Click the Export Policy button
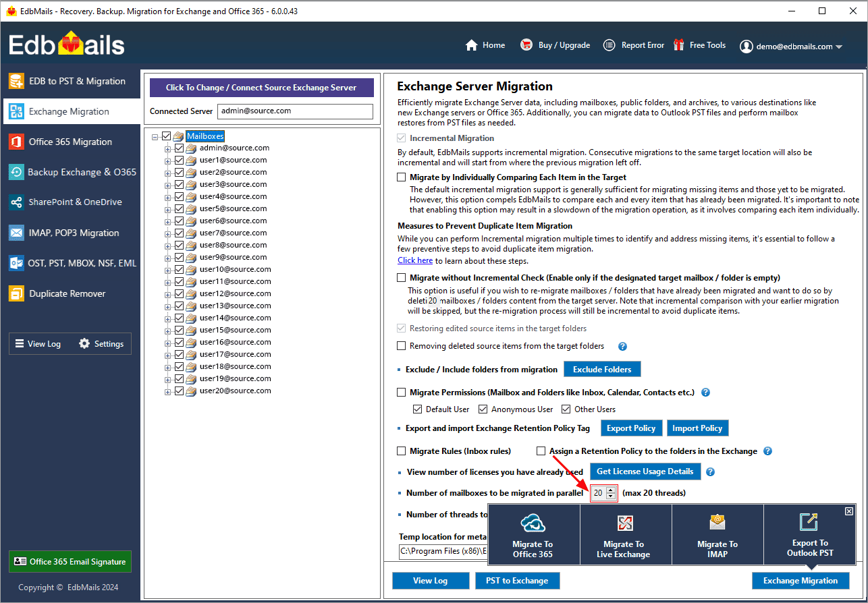Viewport: 868px width, 603px height. 631,428
